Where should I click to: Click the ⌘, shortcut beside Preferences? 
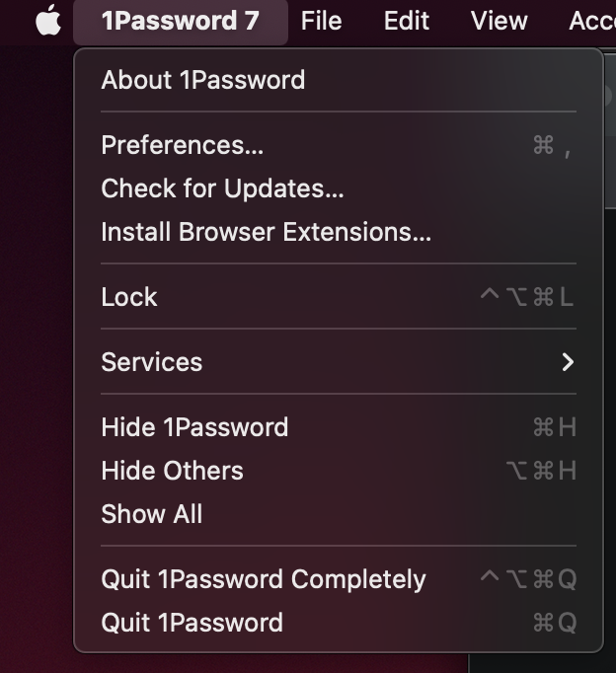coord(552,146)
